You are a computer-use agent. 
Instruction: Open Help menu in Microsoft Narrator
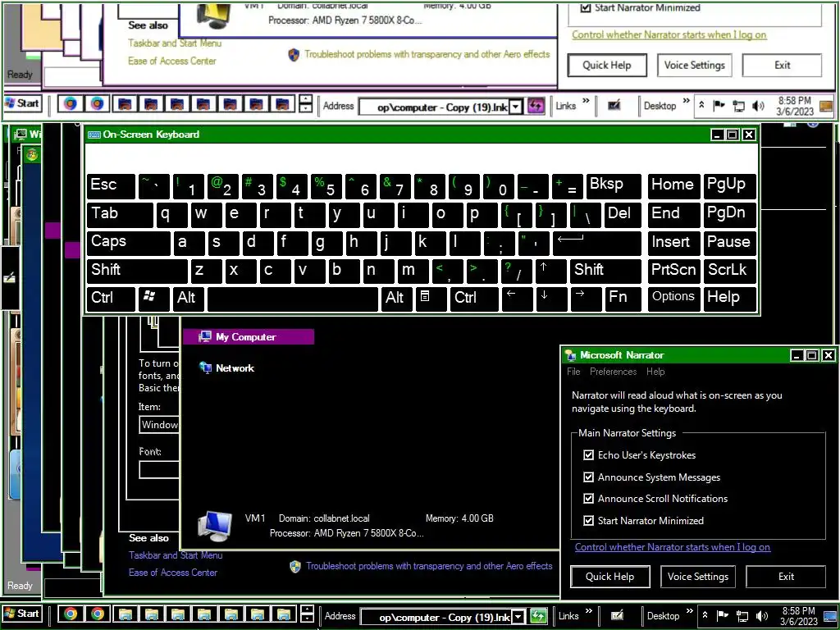655,372
